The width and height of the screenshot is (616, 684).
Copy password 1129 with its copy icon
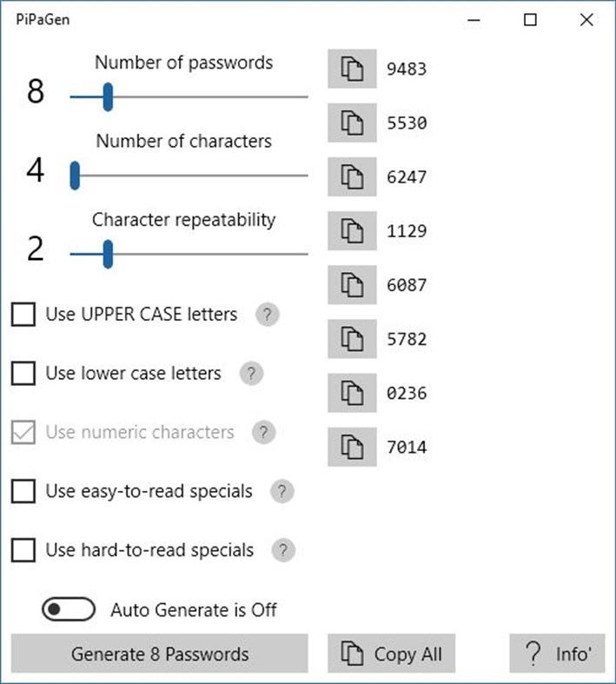click(352, 231)
